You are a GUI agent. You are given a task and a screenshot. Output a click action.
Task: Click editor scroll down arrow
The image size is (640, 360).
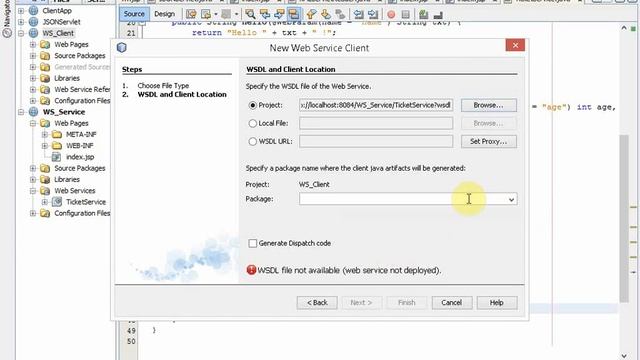[x=624, y=356]
